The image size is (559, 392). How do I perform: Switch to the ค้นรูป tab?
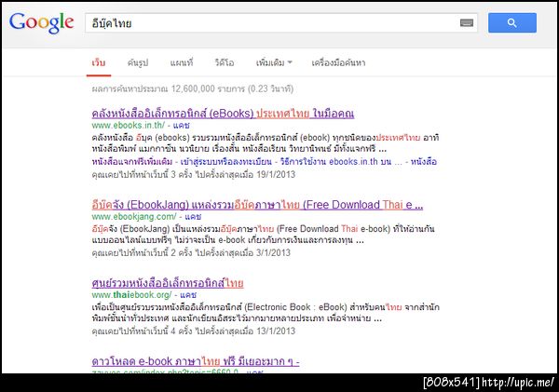[138, 62]
